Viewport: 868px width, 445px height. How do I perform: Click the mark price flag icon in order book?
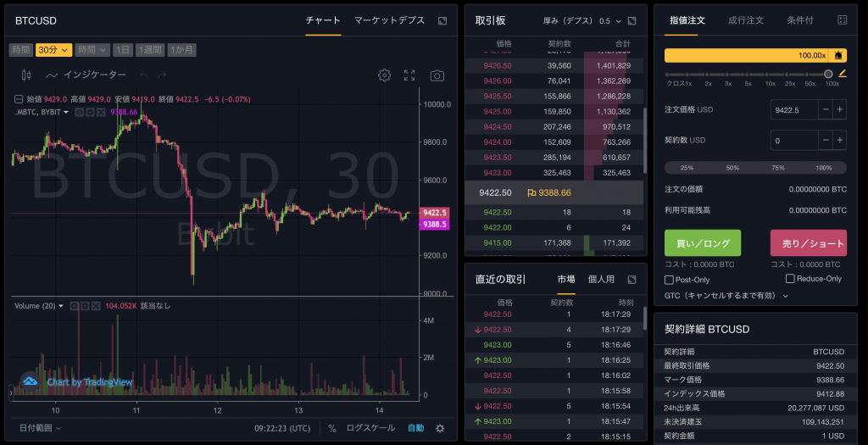[x=531, y=193]
